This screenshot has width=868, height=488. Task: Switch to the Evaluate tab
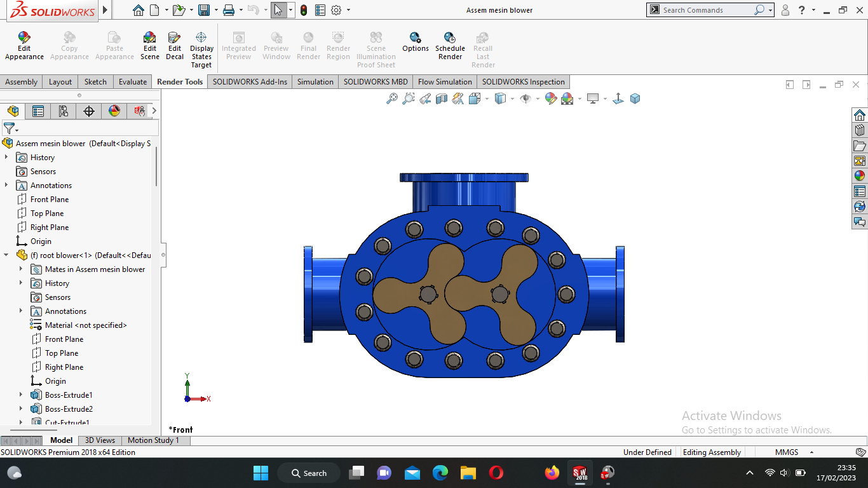pyautogui.click(x=133, y=81)
